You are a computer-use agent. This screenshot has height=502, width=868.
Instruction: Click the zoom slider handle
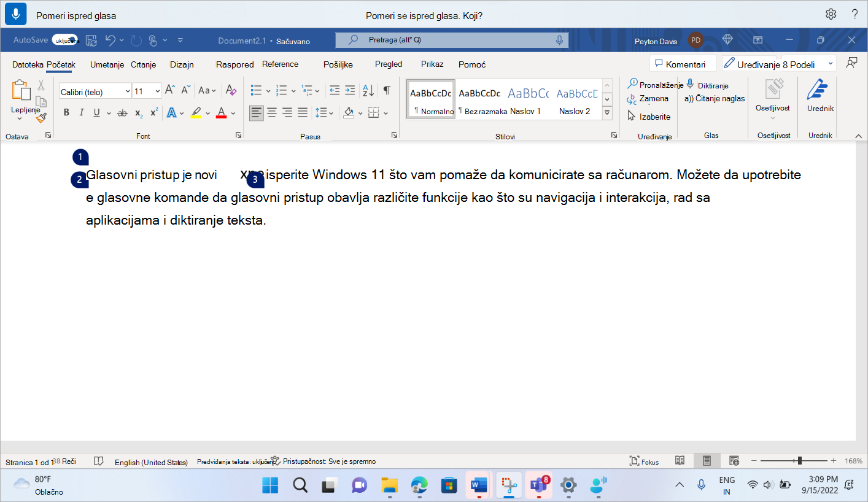[x=799, y=460]
